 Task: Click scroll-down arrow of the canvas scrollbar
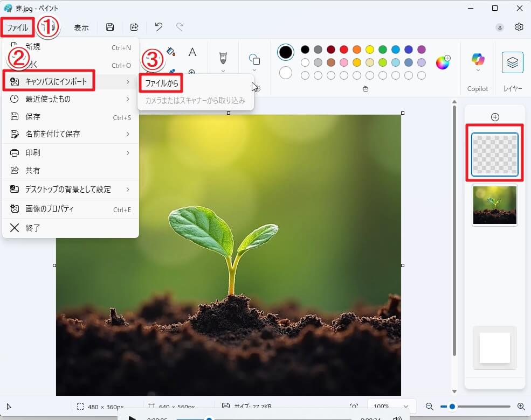454,391
